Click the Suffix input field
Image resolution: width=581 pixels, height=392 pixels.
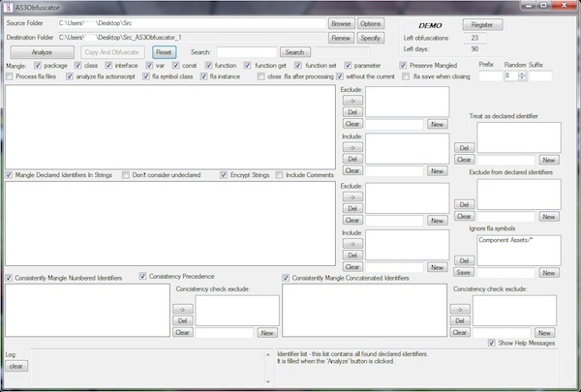tap(540, 75)
